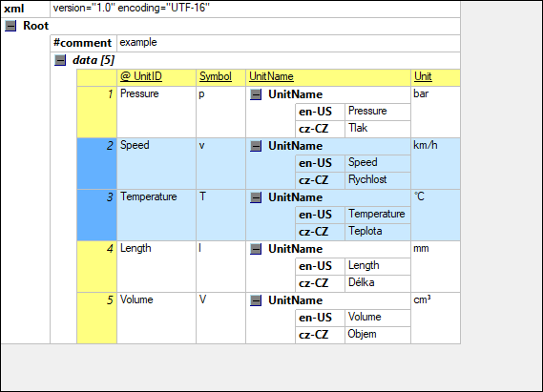The width and height of the screenshot is (543, 392).
Task: Click the 'Volume' UnitID cell
Action: [157, 318]
